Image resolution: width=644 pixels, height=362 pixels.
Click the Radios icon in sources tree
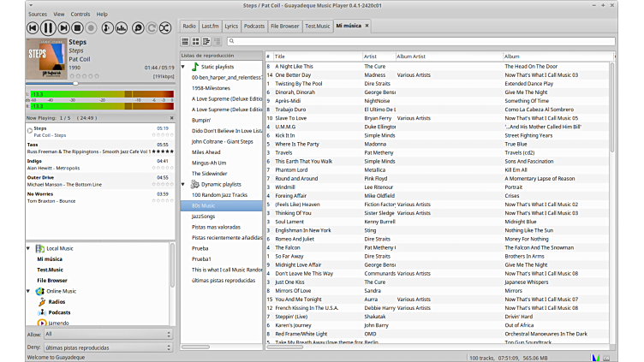[x=40, y=302]
